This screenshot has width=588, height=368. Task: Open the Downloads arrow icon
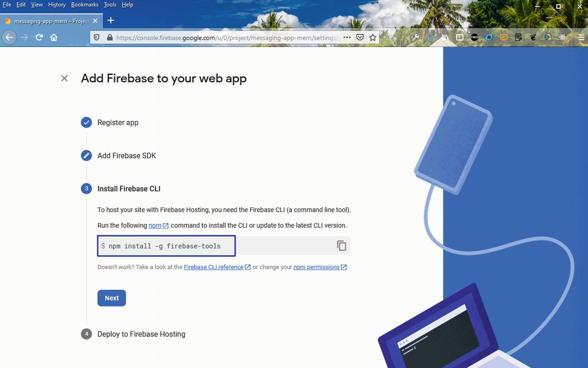pos(430,37)
